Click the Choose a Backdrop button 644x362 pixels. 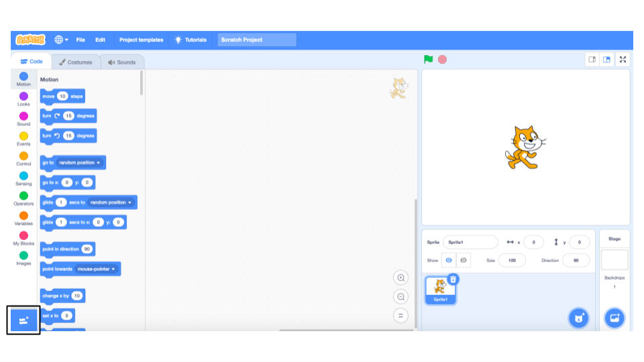click(614, 318)
